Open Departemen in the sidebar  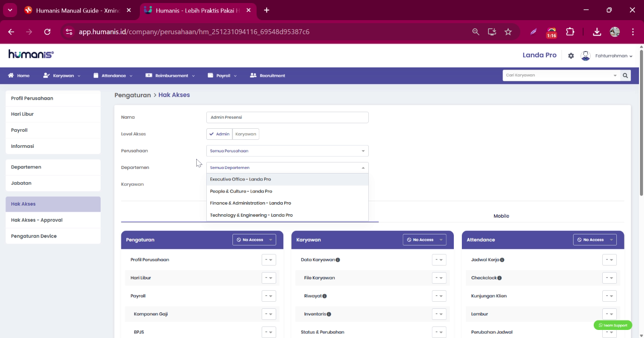pos(53,167)
